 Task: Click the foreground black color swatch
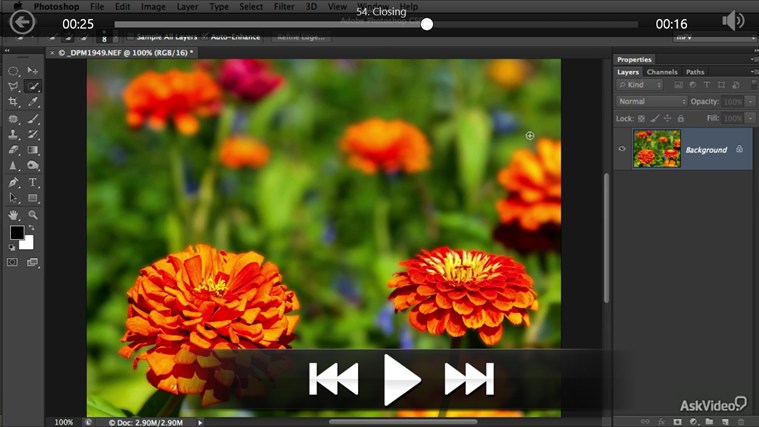pos(17,233)
